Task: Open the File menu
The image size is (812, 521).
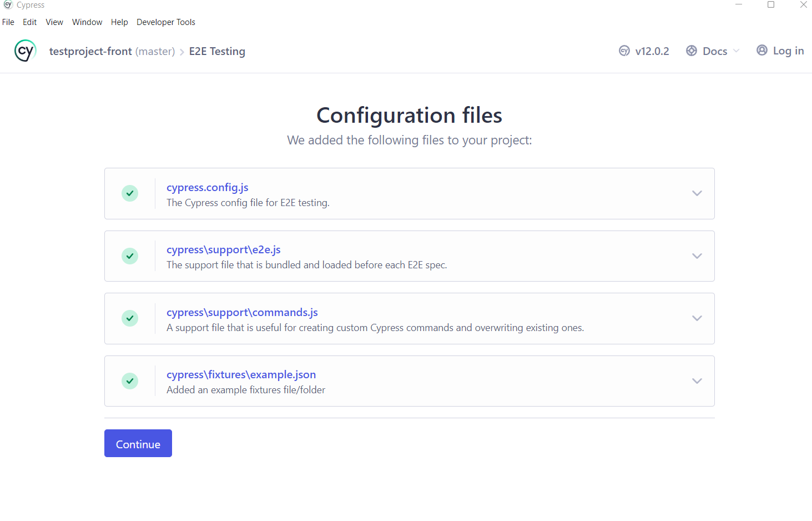Action: click(8, 22)
